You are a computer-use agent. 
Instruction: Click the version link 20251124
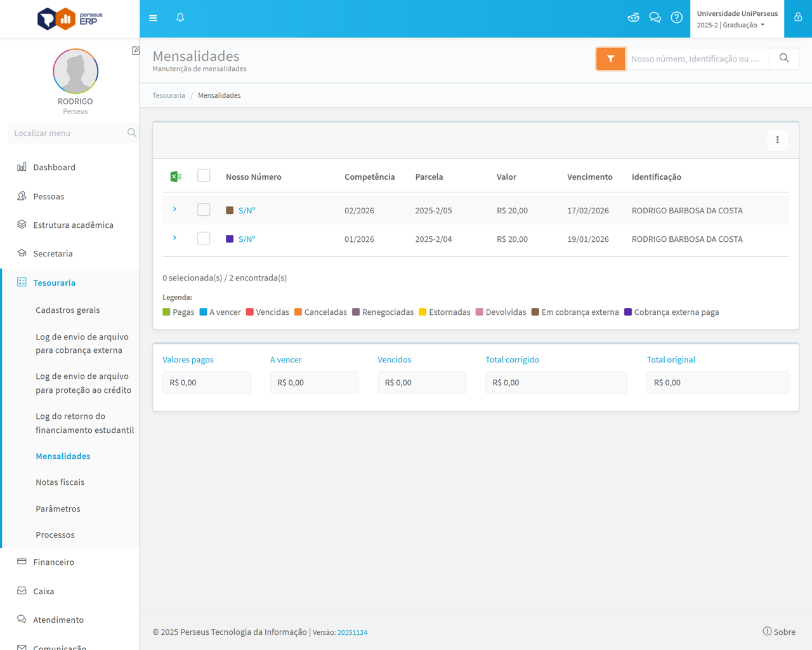pyautogui.click(x=352, y=633)
